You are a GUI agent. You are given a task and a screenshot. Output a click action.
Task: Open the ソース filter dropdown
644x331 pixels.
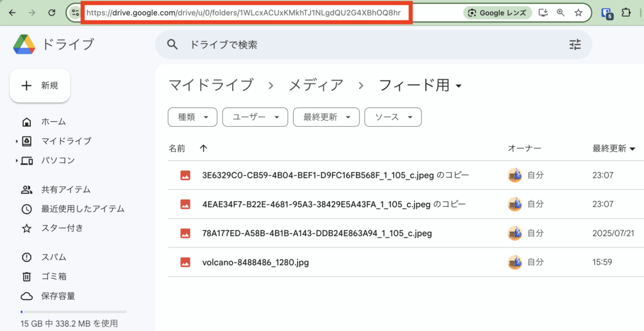[393, 117]
